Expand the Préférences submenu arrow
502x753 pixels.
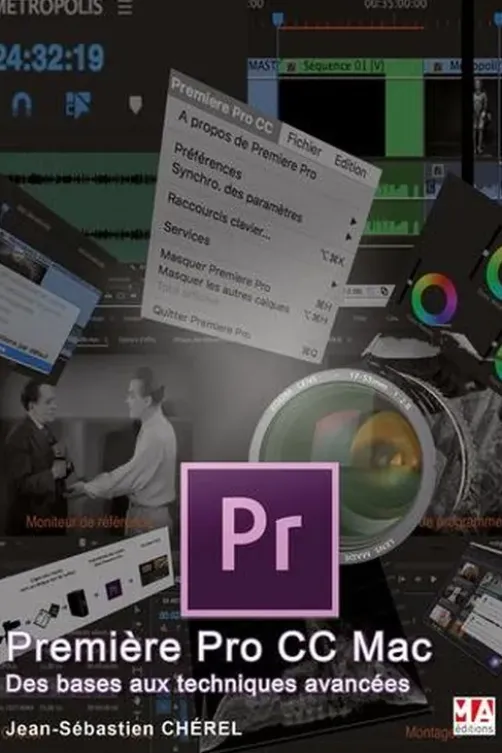click(354, 221)
